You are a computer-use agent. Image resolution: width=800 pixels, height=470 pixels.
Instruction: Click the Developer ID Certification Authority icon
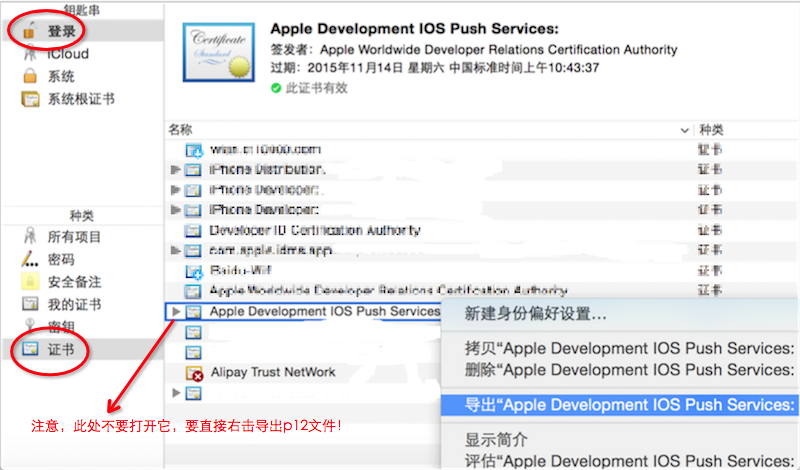193,231
